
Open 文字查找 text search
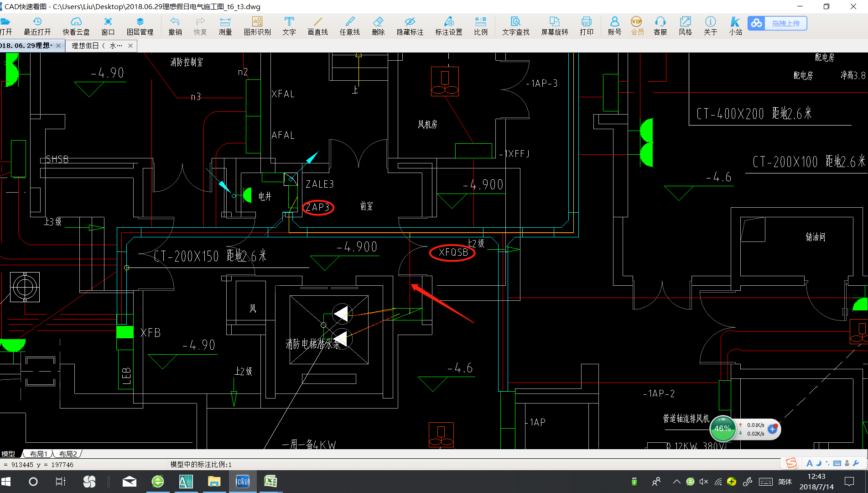516,26
